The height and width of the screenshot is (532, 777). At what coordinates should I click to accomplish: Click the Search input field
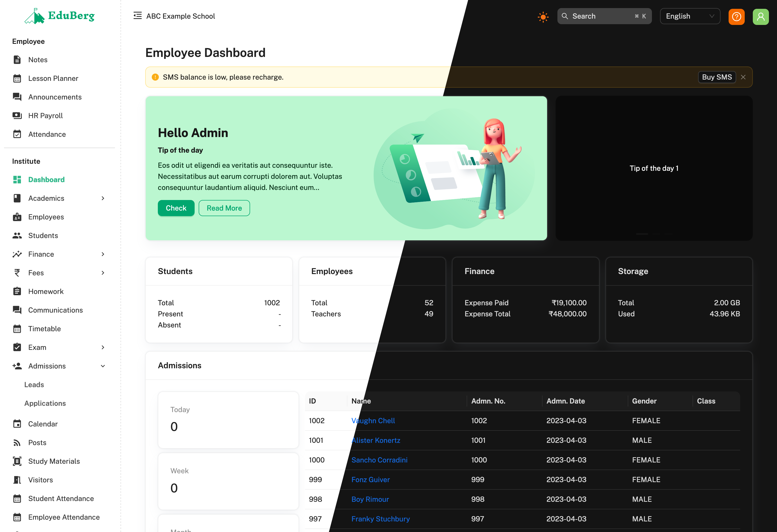click(605, 16)
